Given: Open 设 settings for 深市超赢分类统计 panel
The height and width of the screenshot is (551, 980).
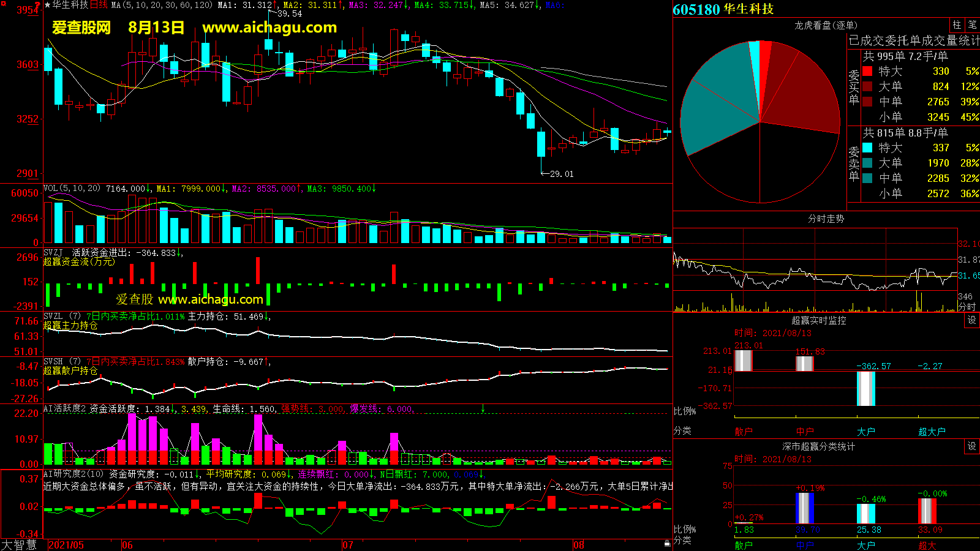Looking at the screenshot, I should coord(971,446).
